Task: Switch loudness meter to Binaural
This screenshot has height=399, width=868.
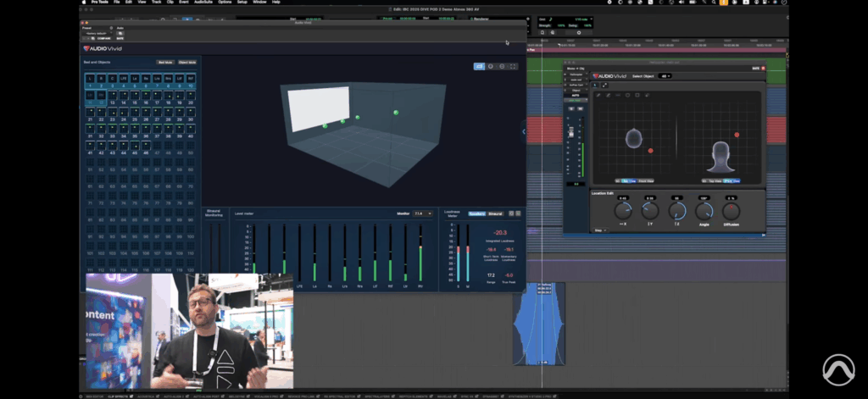Action: [495, 213]
